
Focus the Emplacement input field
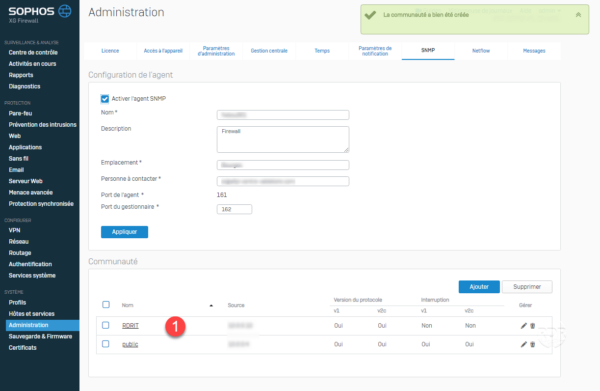click(x=283, y=165)
